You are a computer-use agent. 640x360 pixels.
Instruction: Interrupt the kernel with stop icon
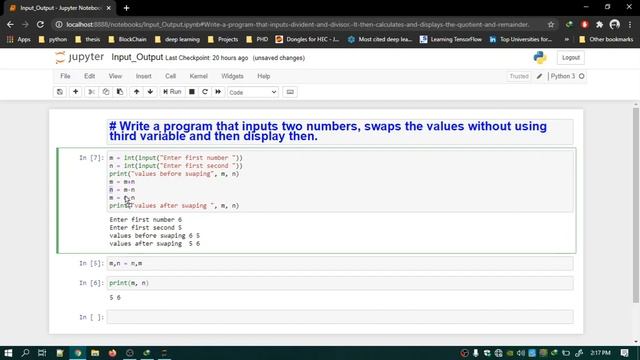point(191,92)
